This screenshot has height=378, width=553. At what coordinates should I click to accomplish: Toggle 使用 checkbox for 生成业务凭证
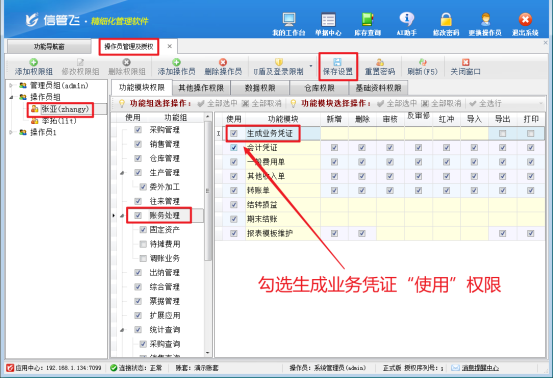233,133
